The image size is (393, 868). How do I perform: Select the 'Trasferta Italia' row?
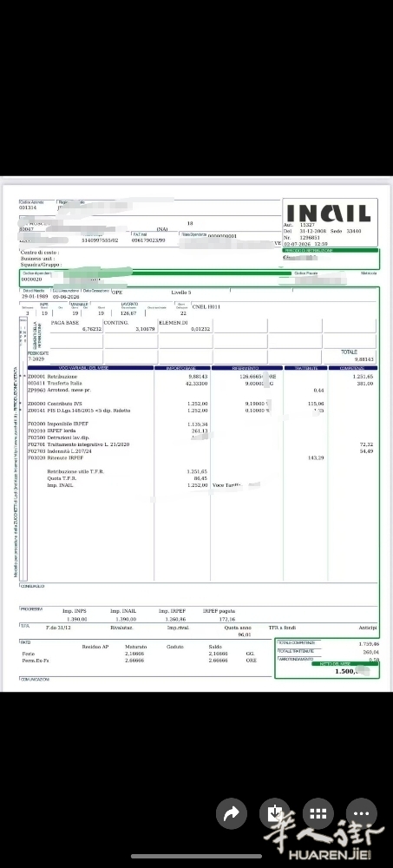click(202, 383)
